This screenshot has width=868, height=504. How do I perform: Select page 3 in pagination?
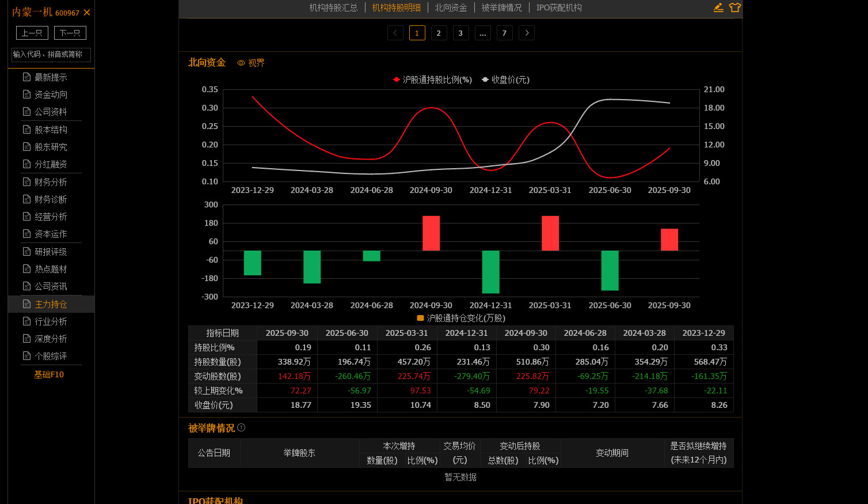pyautogui.click(x=460, y=33)
